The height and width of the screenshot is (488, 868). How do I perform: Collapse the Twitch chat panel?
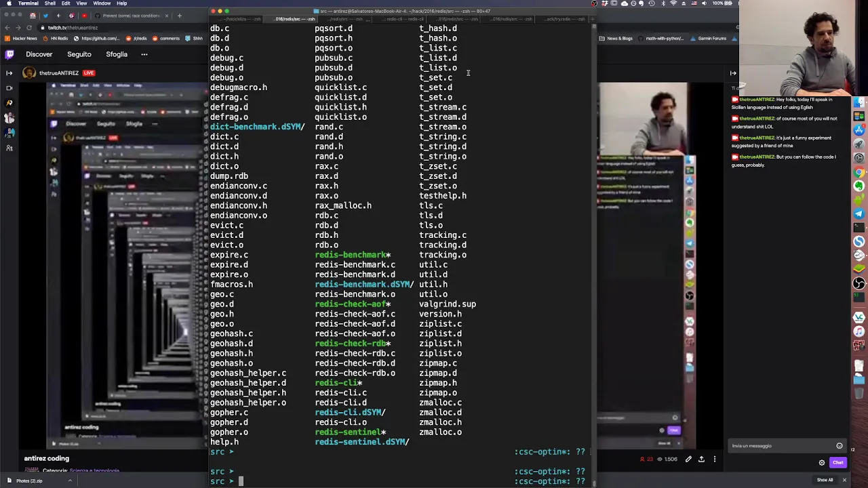click(733, 73)
